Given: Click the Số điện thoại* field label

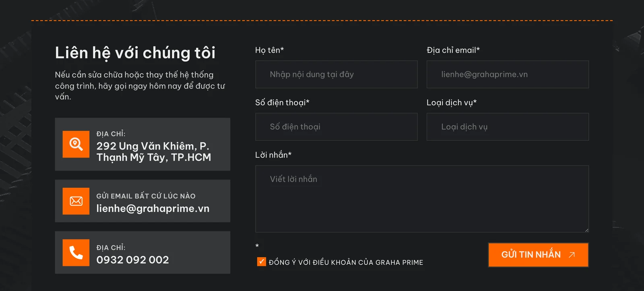Looking at the screenshot, I should click(x=282, y=103).
